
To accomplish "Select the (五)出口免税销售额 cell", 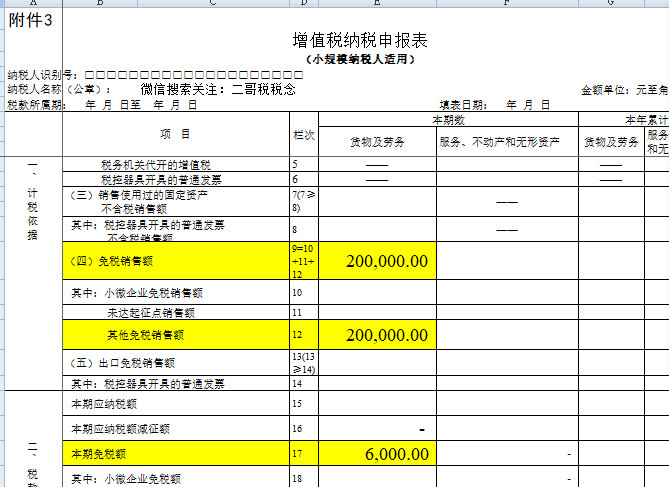I will pos(176,363).
